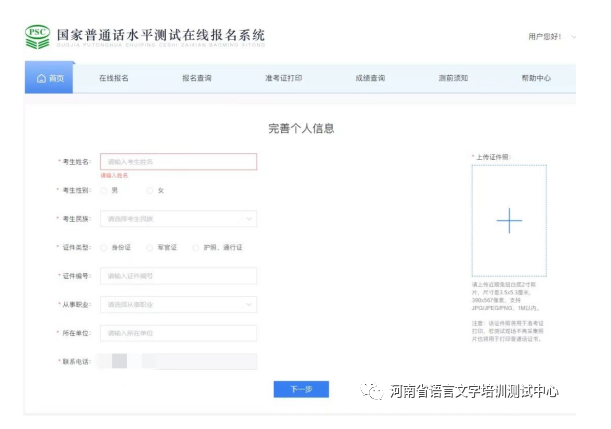Click the red 请输入姓名 error message

(x=114, y=176)
